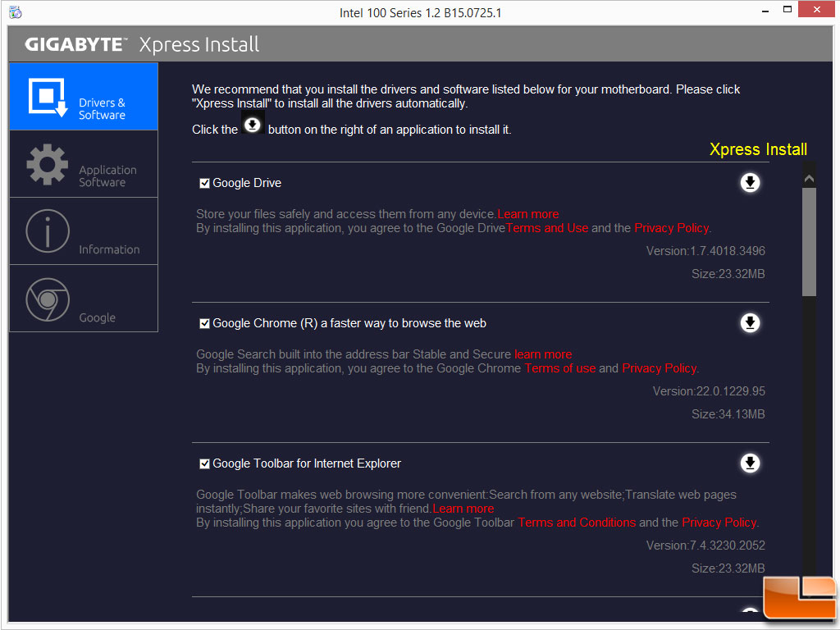Uncheck the Google Chrome checkbox
Screen dimensions: 840x630
[204, 323]
